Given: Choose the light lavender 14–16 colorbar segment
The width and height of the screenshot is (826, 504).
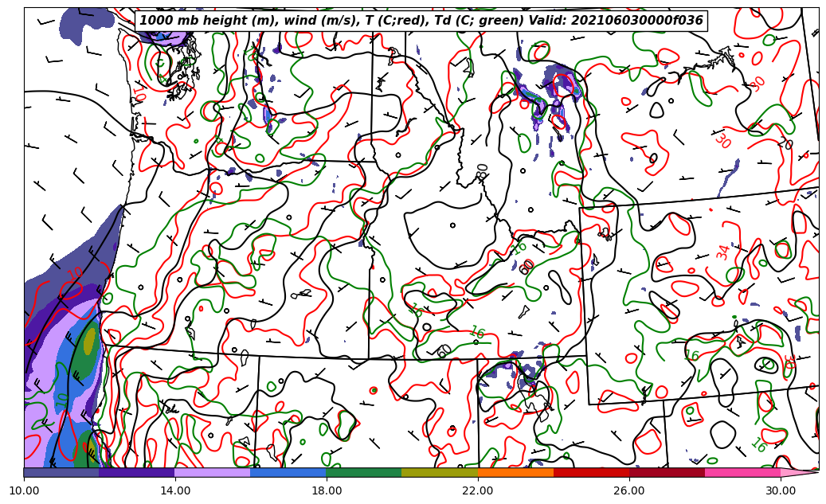Looking at the screenshot, I should [x=213, y=472].
